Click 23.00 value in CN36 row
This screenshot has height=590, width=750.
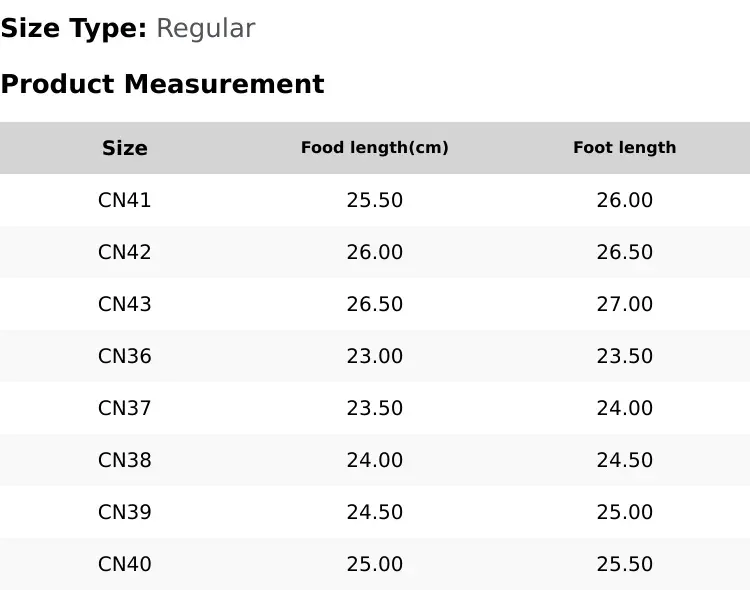click(375, 356)
